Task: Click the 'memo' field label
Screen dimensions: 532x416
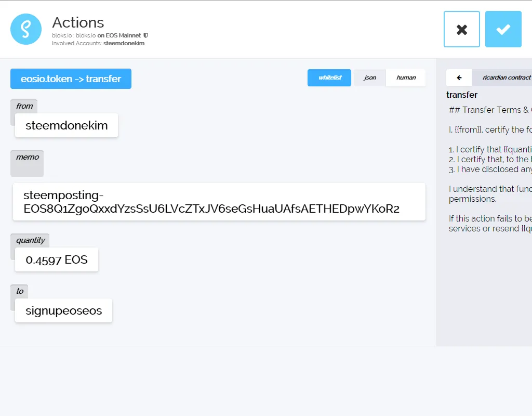Action: tap(27, 157)
